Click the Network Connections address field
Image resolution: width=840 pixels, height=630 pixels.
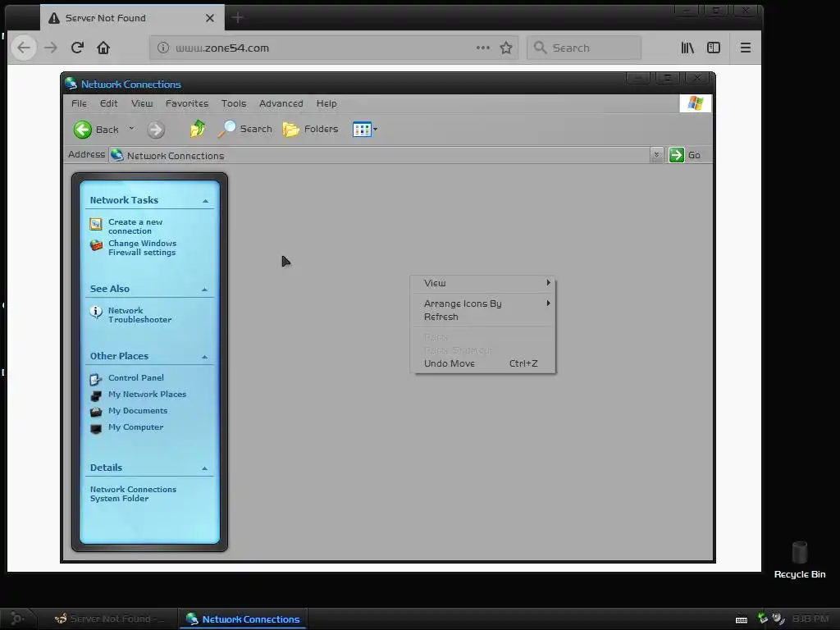(x=379, y=155)
